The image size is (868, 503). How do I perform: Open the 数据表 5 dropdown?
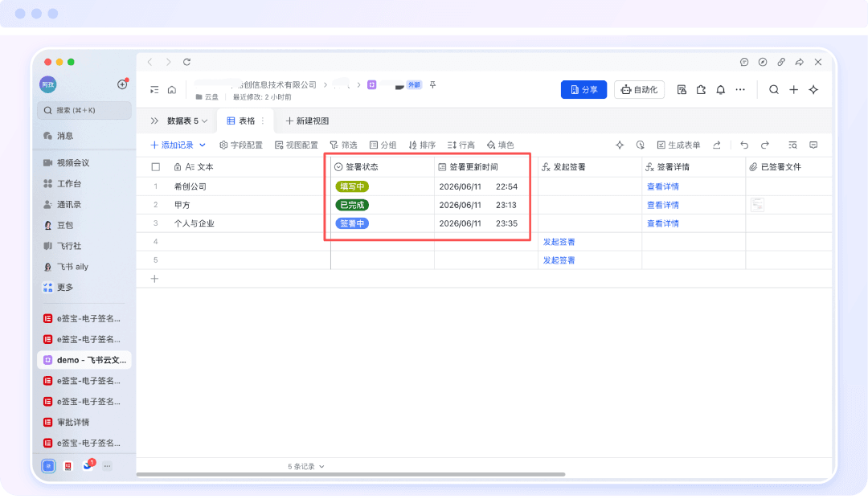pos(187,121)
